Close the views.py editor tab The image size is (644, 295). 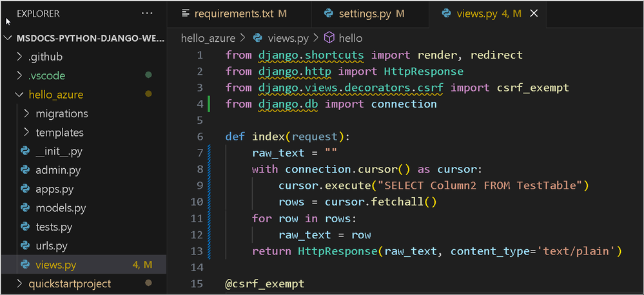(x=534, y=13)
